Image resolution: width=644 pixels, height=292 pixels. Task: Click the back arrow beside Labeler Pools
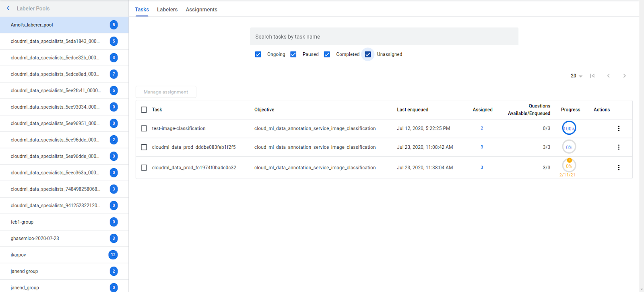[x=8, y=8]
